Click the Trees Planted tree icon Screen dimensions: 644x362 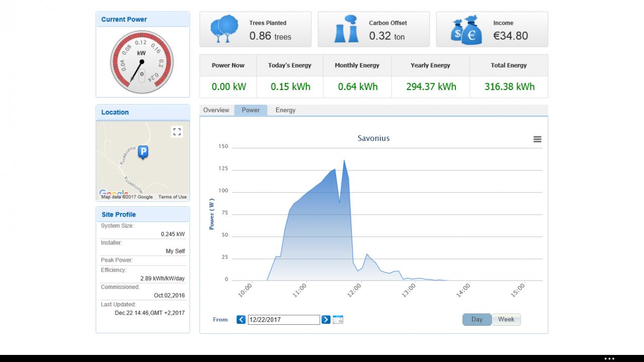[x=224, y=29]
